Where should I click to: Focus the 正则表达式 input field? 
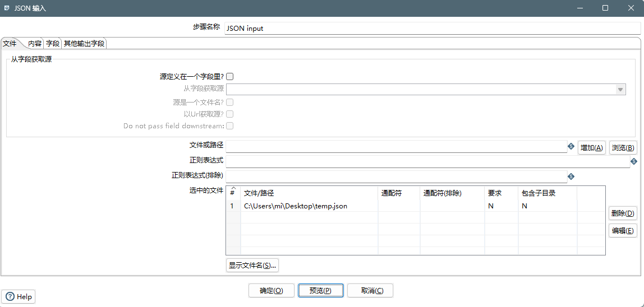(427, 161)
